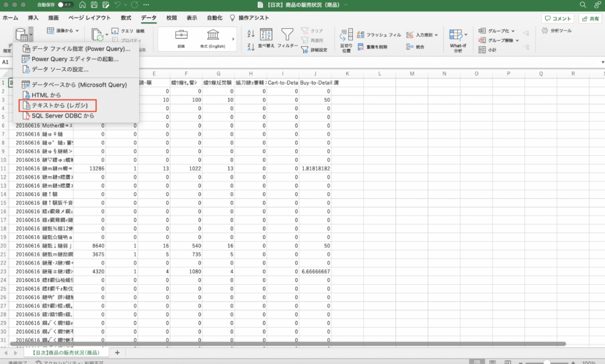Image resolution: width=605 pixels, height=364 pixels.
Task: Click the クエリ 接続 button
Action: point(128,31)
